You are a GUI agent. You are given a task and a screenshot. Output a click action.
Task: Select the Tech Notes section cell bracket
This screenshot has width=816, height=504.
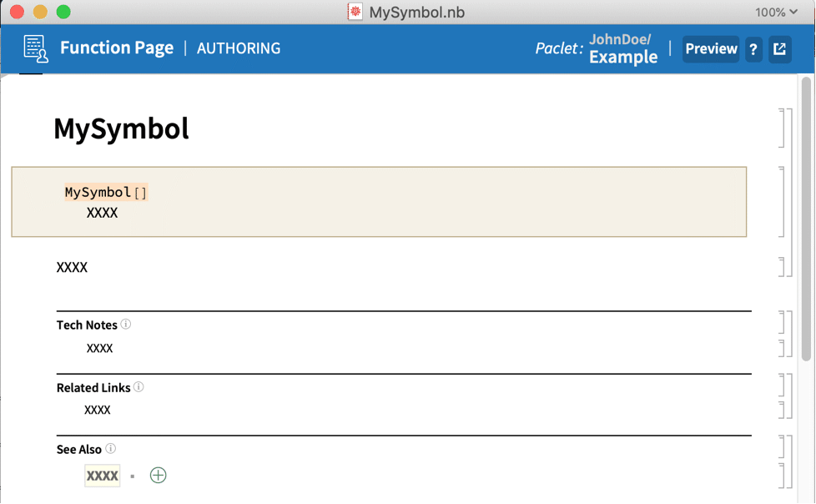click(x=784, y=321)
